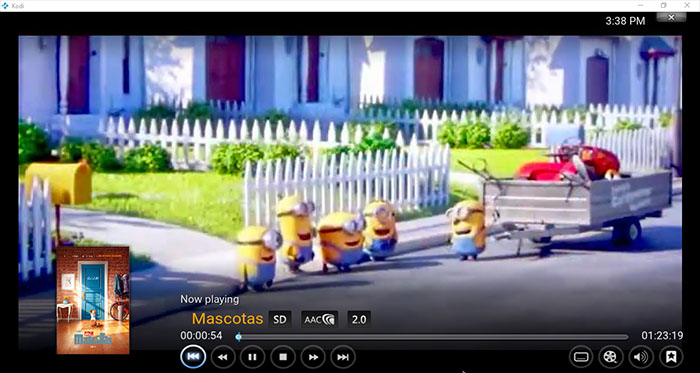Pause the playing video

pyautogui.click(x=252, y=357)
